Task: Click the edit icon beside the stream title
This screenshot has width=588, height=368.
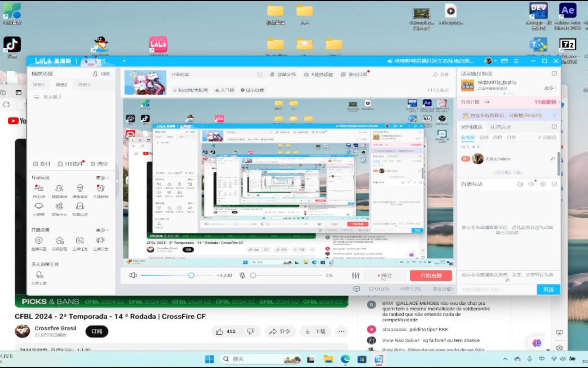Action: (260, 74)
